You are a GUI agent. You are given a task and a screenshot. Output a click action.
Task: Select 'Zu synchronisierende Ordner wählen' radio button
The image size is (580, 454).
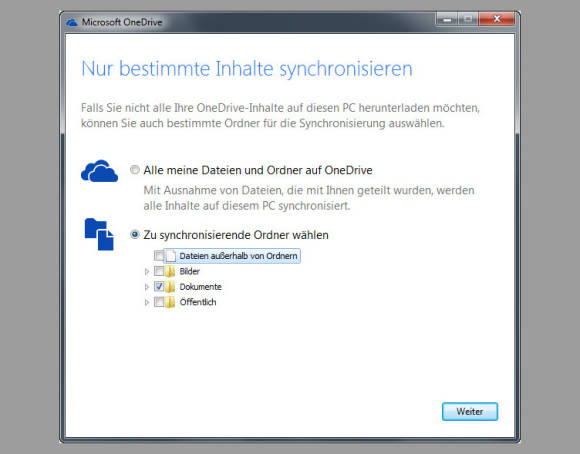[135, 234]
